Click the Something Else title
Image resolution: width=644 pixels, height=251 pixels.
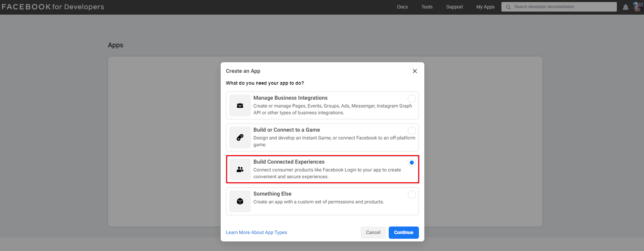(x=272, y=194)
